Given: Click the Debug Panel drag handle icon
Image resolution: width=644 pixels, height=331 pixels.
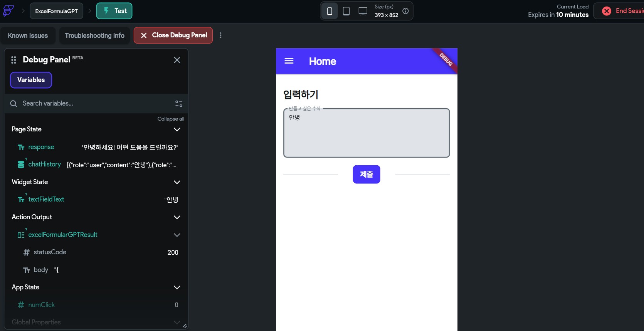Looking at the screenshot, I should click(x=13, y=60).
